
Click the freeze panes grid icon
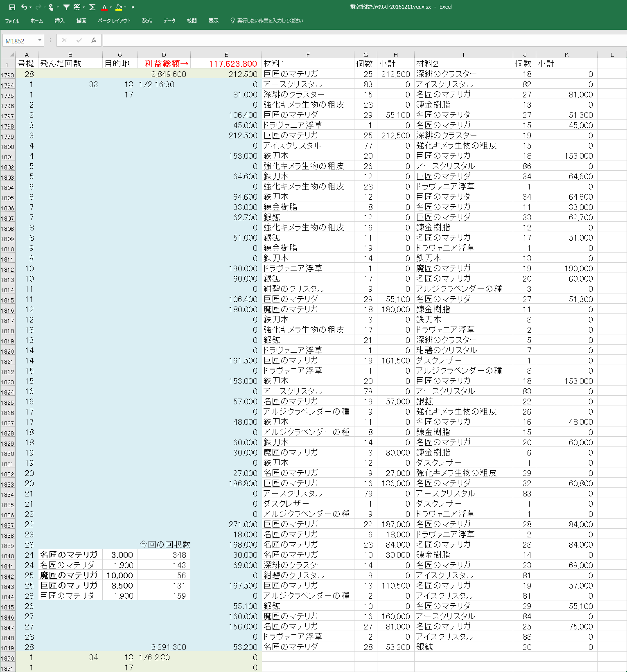(77, 7)
